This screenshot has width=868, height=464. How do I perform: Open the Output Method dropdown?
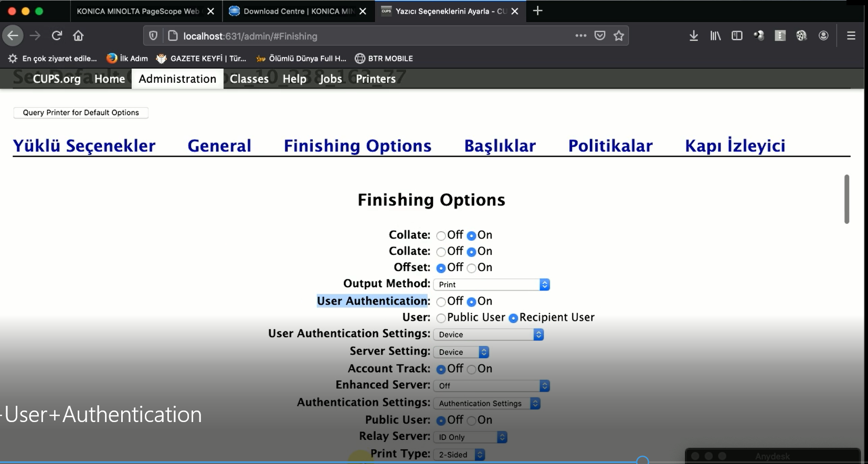tap(491, 284)
